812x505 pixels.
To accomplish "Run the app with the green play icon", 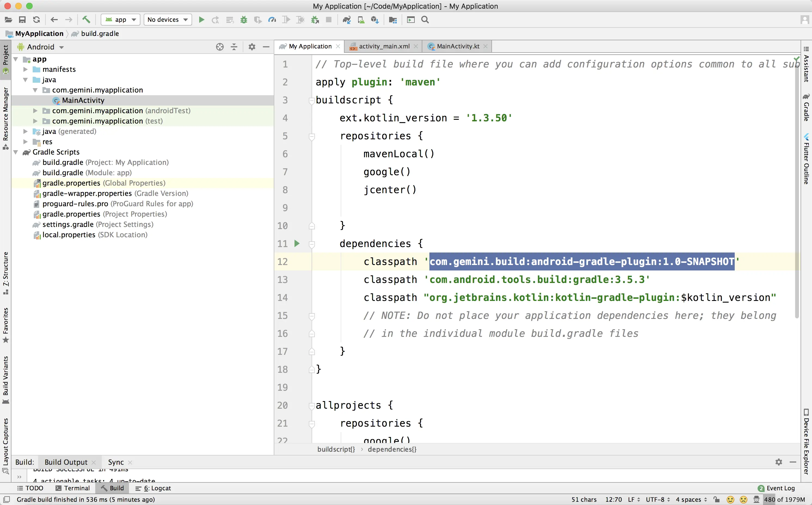I will (x=201, y=20).
